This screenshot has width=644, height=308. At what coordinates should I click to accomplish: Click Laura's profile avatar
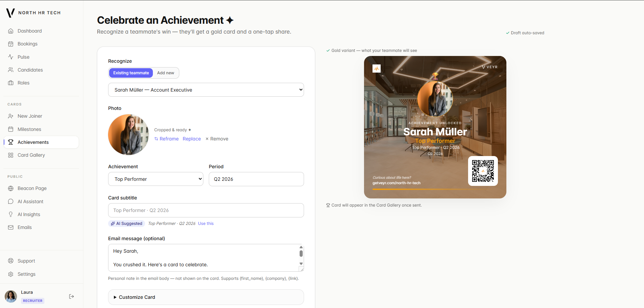pyautogui.click(x=11, y=296)
